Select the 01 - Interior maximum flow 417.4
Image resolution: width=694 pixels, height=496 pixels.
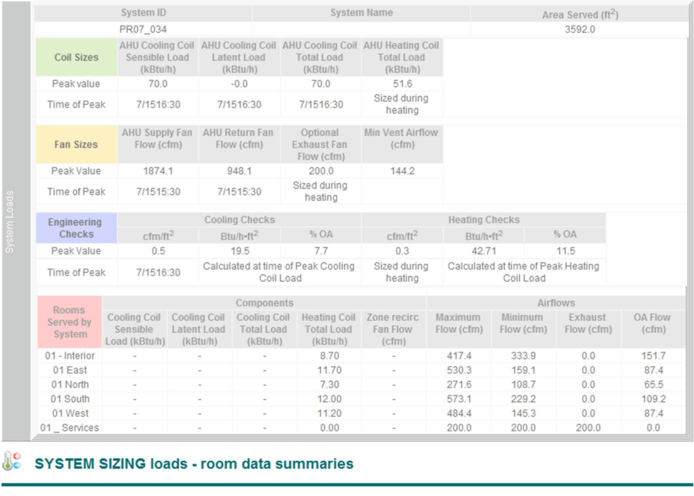459,356
